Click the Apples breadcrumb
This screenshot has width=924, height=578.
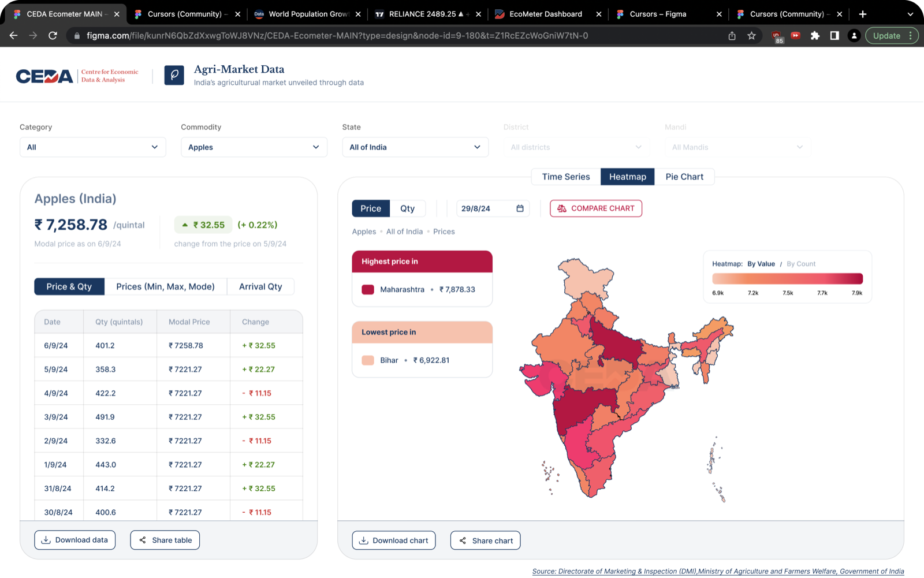tap(364, 232)
